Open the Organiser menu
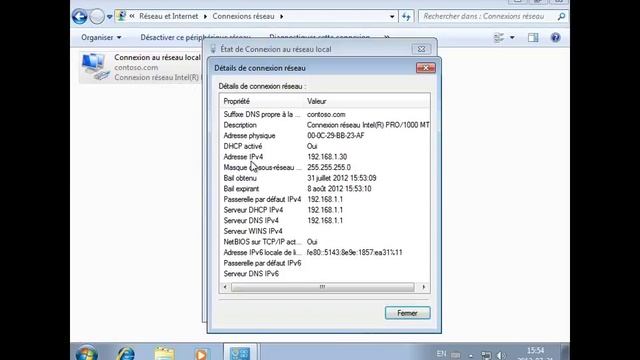This screenshot has width=640, height=360. [101, 38]
